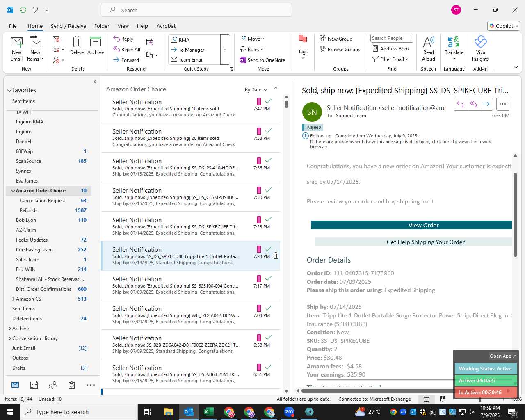Switch to the Send / Receive tab

[x=68, y=26]
